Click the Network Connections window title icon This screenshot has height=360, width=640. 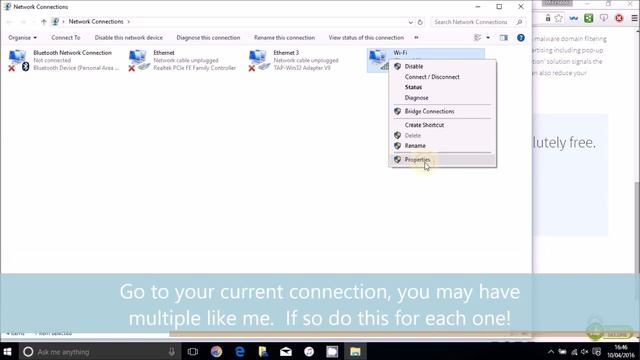click(8, 7)
